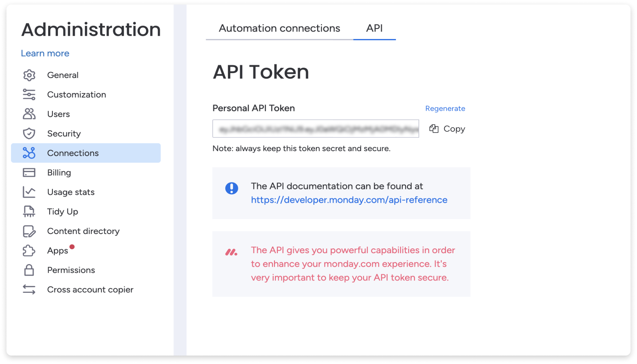The width and height of the screenshot is (637, 364).
Task: Switch to the Automation connections tab
Action: pyautogui.click(x=279, y=28)
